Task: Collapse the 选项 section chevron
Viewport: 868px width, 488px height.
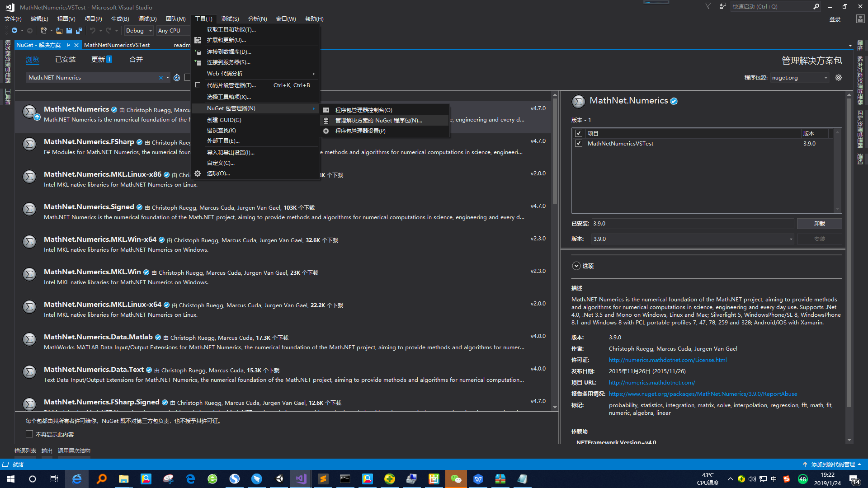Action: 576,266
